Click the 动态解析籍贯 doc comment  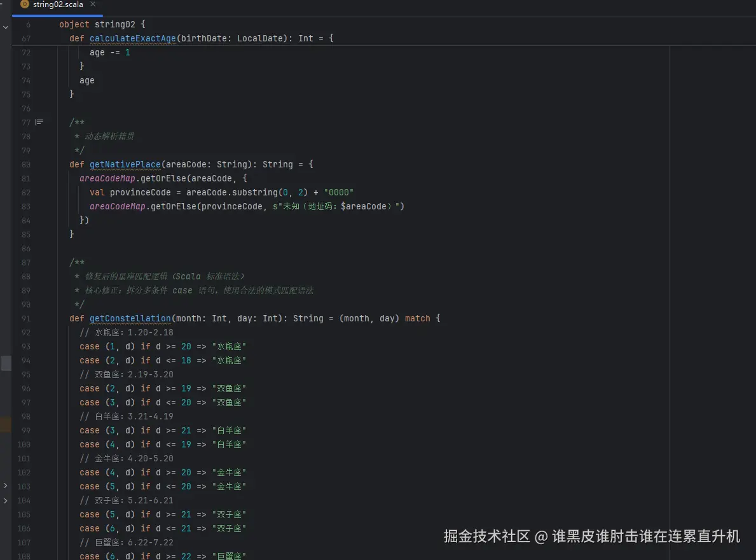pyautogui.click(x=109, y=136)
